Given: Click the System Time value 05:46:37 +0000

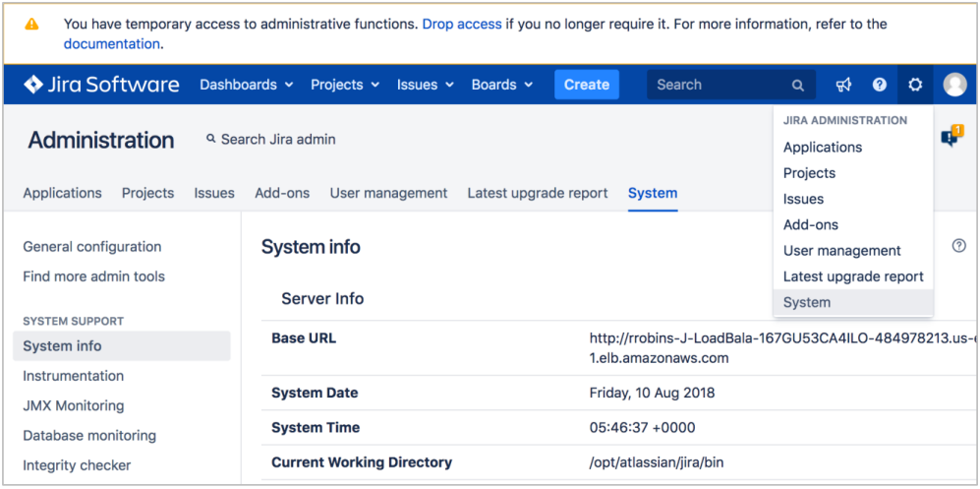Looking at the screenshot, I should (642, 428).
